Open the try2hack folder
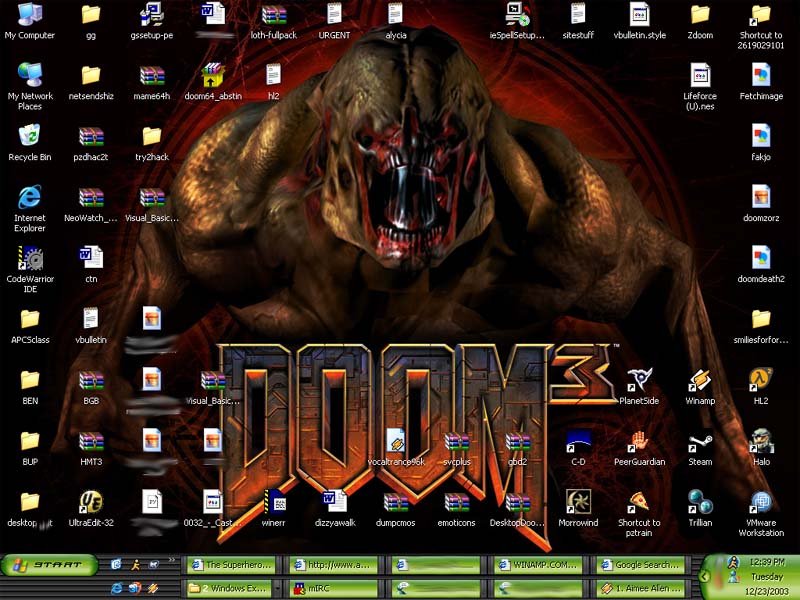The image size is (800, 600). tap(152, 143)
